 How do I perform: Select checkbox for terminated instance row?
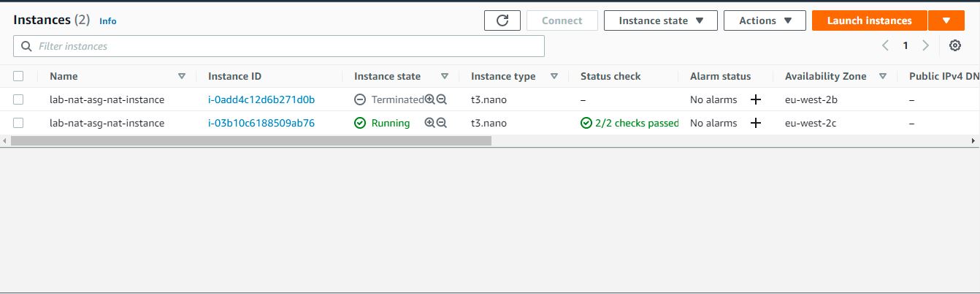[18, 99]
